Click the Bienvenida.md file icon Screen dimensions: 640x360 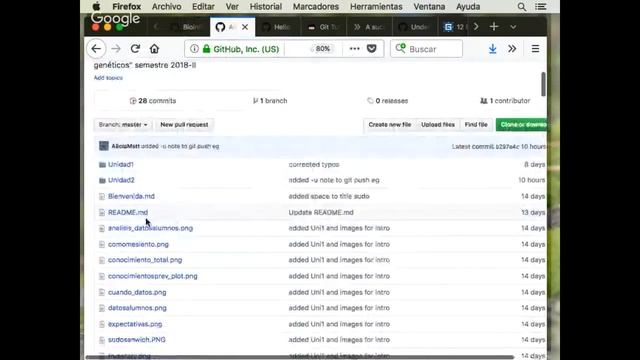point(102,196)
